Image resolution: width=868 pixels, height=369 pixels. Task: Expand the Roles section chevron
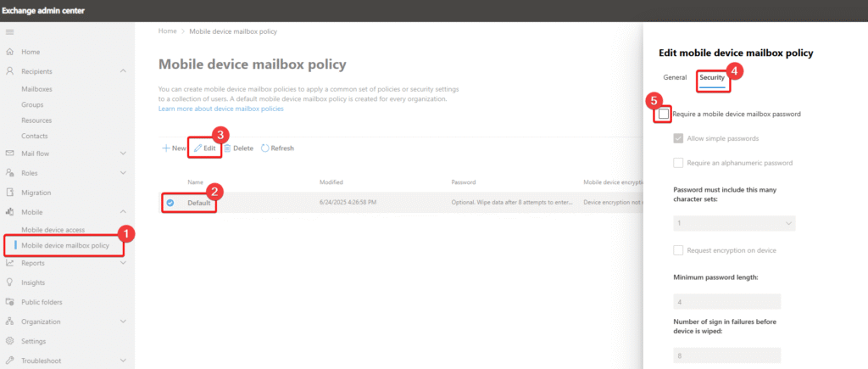click(124, 173)
